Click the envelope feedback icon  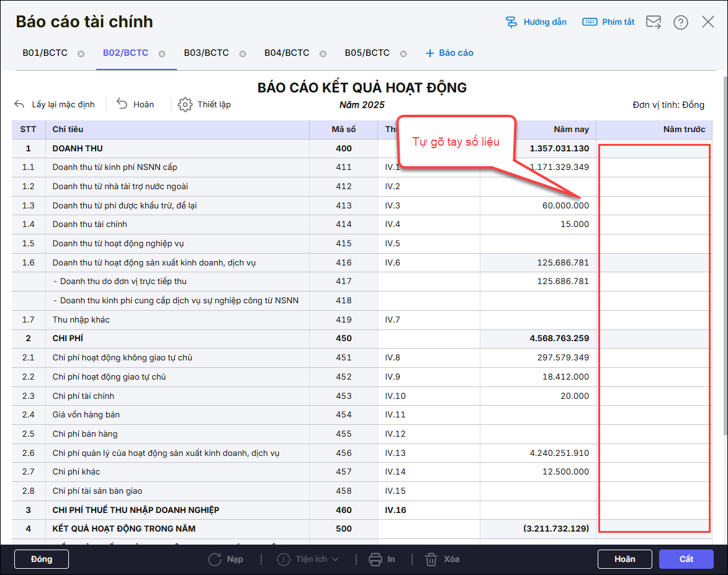pos(654,22)
